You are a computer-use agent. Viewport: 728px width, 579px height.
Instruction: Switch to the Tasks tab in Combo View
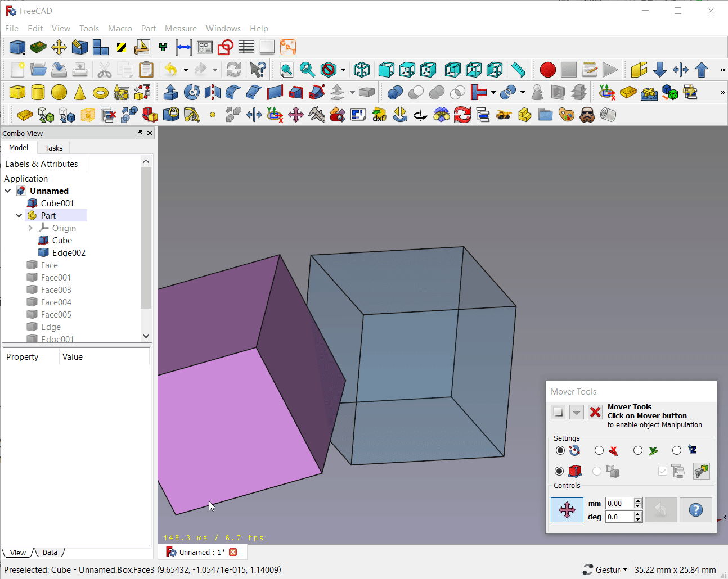[x=53, y=148]
